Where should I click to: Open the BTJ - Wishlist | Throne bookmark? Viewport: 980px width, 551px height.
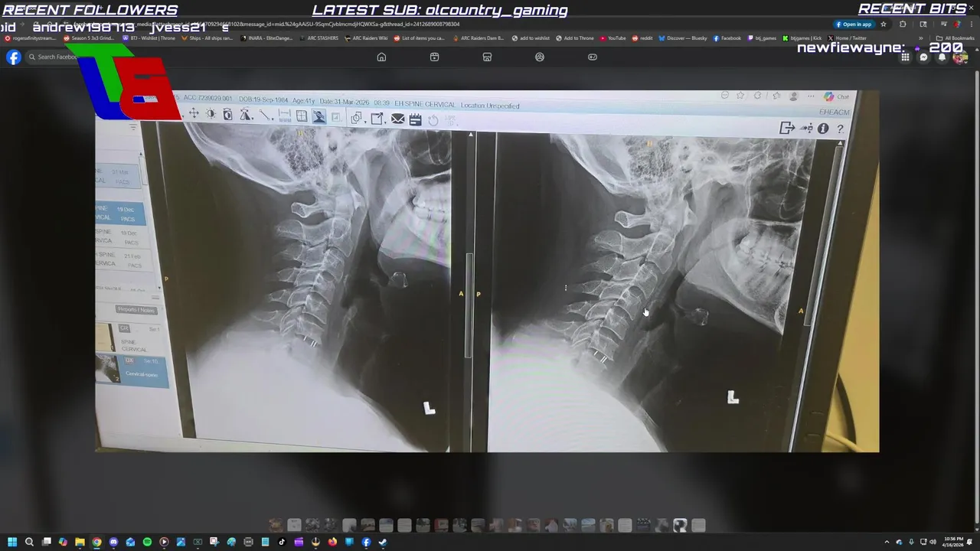pyautogui.click(x=149, y=38)
